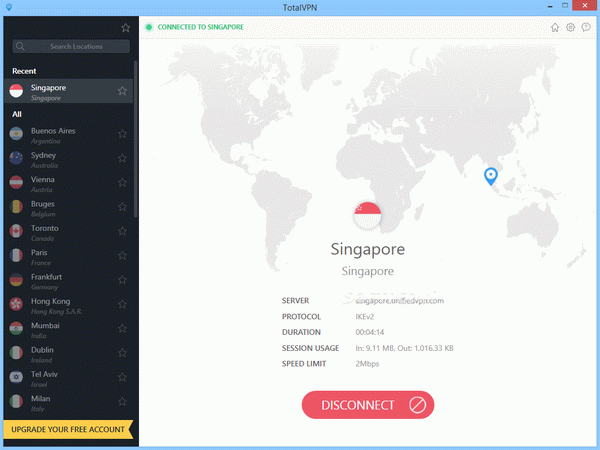Click the Ireland flag icon
This screenshot has height=450, width=600.
pyautogui.click(x=16, y=353)
